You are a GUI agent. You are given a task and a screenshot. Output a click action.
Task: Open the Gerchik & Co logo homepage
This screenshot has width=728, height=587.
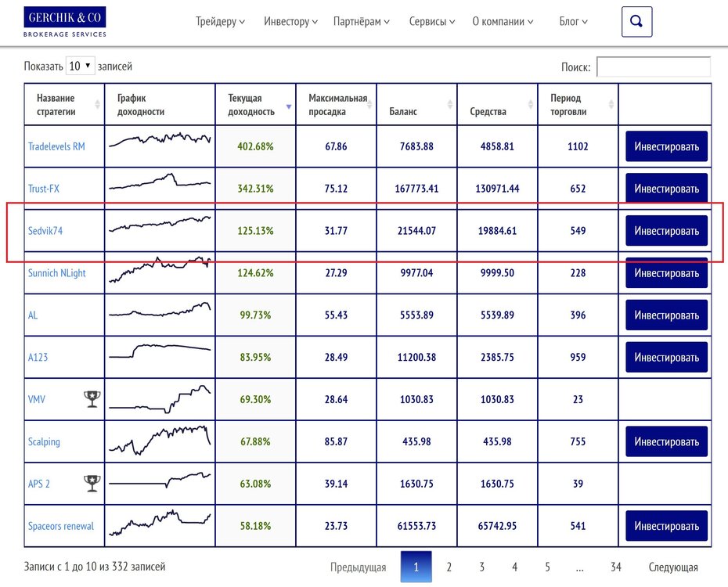64,22
